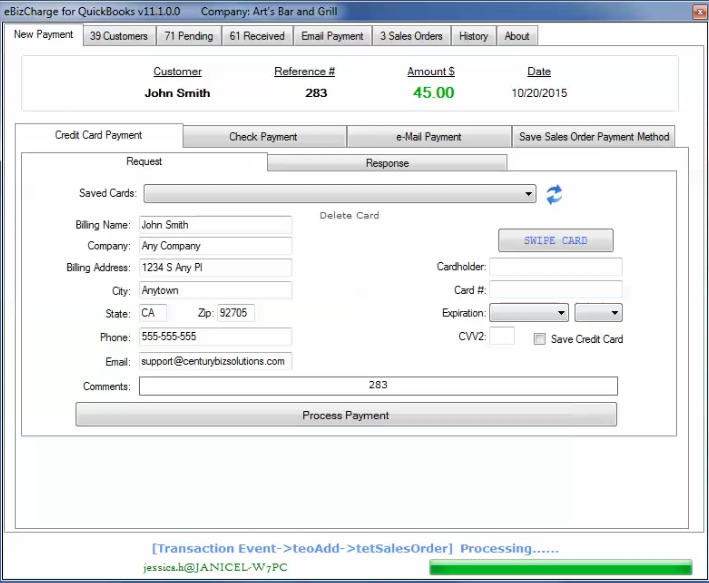709x583 pixels.
Task: Click the reference number 283 in header
Action: pos(316,93)
